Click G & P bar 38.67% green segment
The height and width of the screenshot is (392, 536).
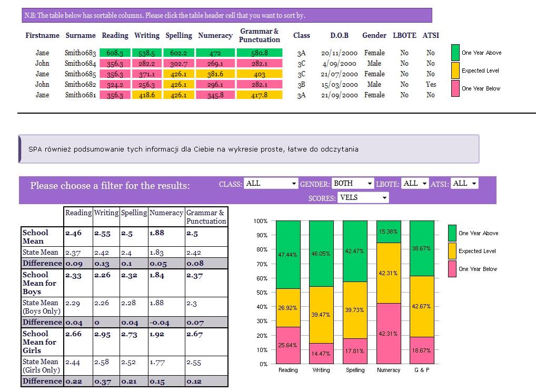coord(422,248)
